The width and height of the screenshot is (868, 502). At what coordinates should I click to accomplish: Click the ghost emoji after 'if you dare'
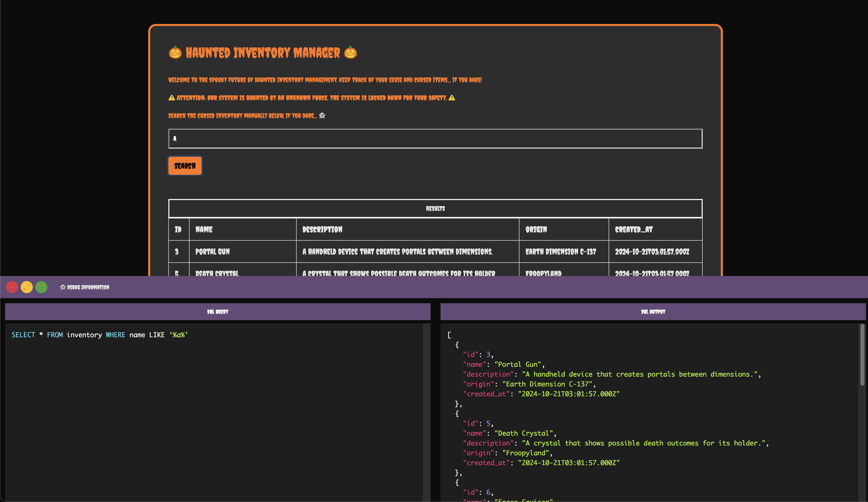click(x=322, y=116)
